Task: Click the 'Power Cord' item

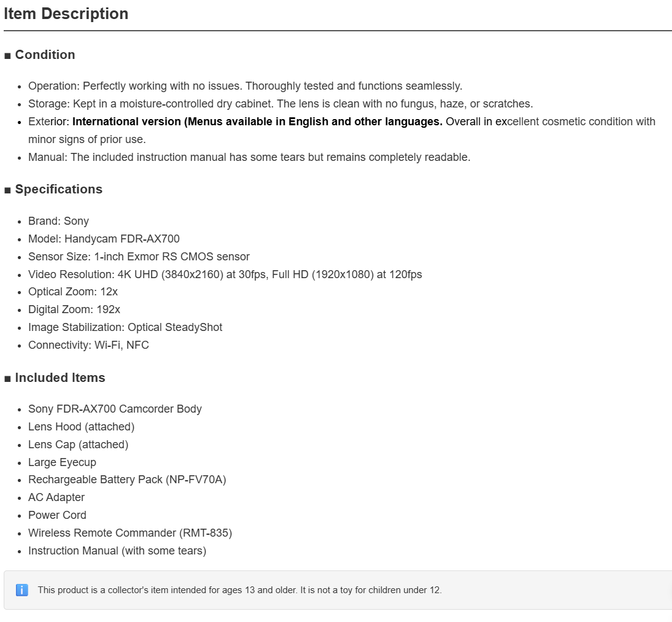Action: [x=58, y=515]
